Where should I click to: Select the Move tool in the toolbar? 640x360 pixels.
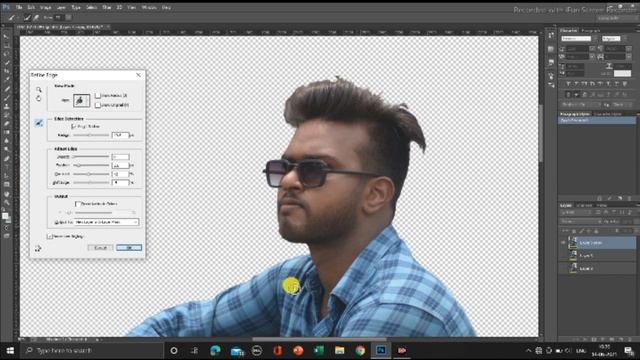click(x=6, y=37)
